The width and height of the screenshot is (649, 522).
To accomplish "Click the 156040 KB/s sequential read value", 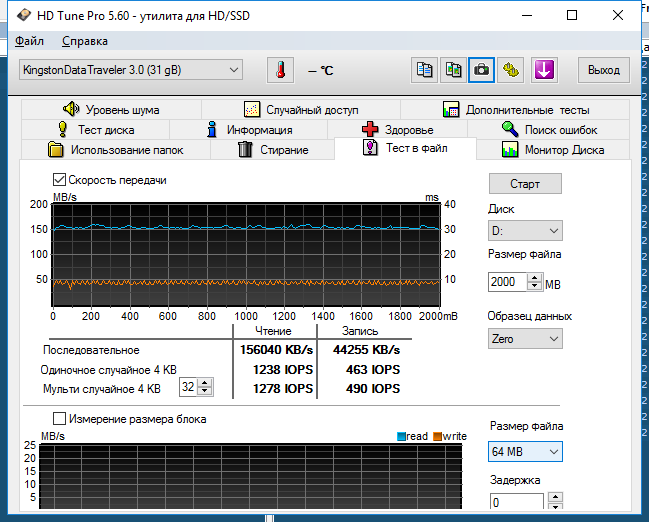I will [276, 350].
